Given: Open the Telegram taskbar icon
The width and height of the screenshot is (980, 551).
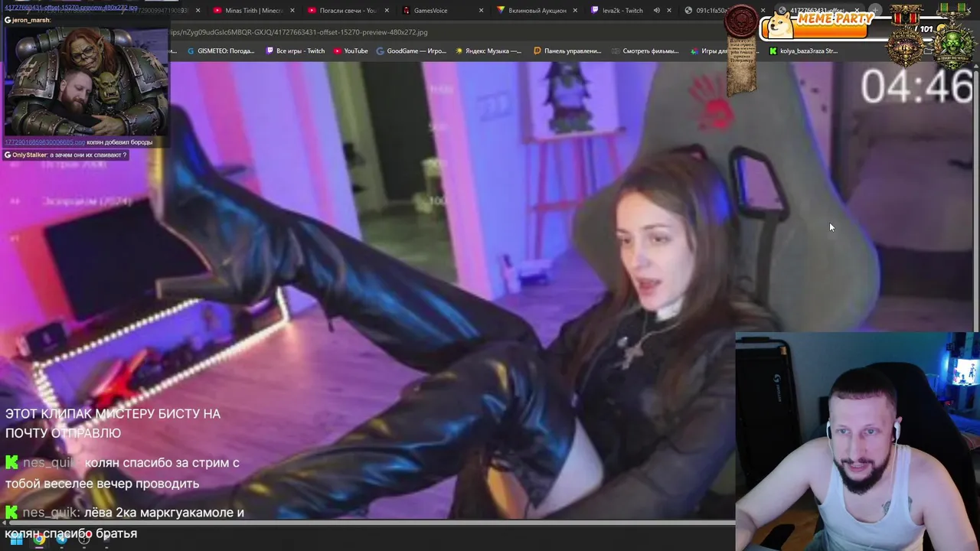Looking at the screenshot, I should click(62, 540).
